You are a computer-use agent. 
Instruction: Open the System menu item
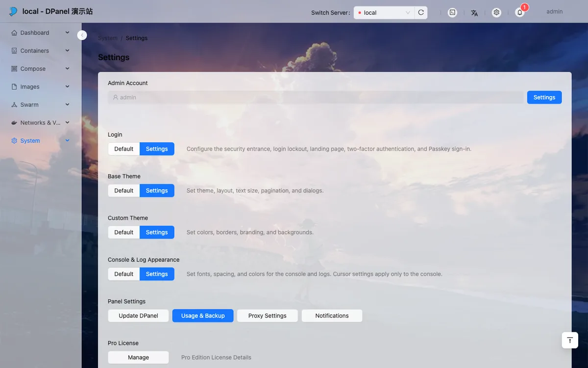(41, 141)
